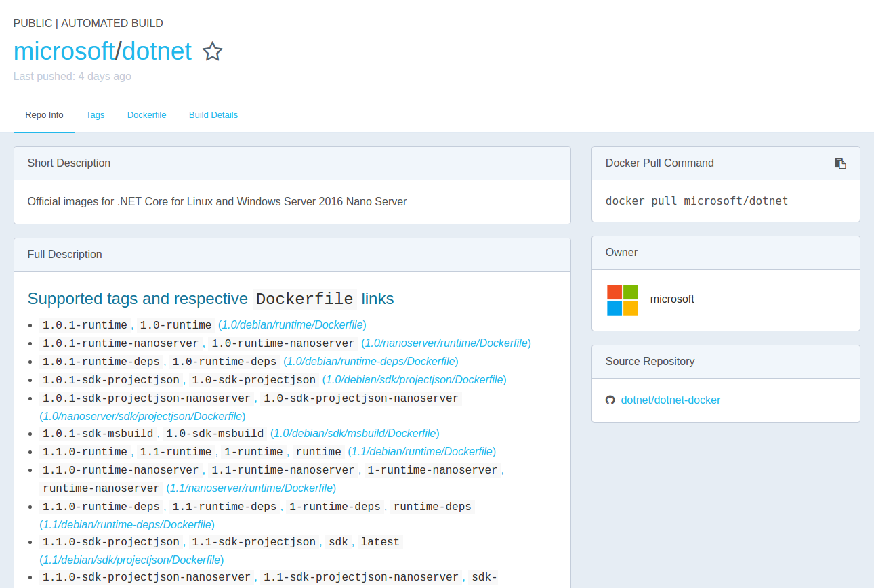Open the dotnet repository link in title
Screen dimensions: 874x588
pyautogui.click(x=157, y=51)
